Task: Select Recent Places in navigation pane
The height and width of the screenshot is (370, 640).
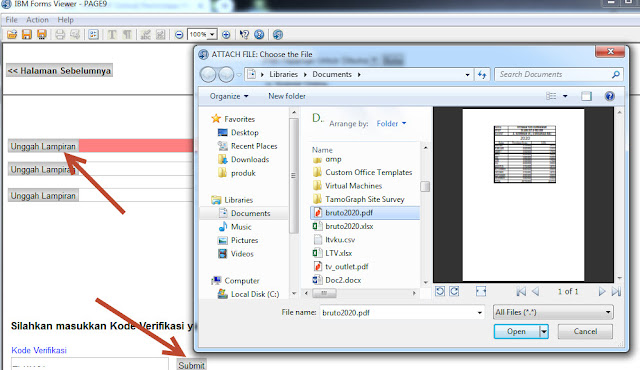Action: click(x=254, y=146)
